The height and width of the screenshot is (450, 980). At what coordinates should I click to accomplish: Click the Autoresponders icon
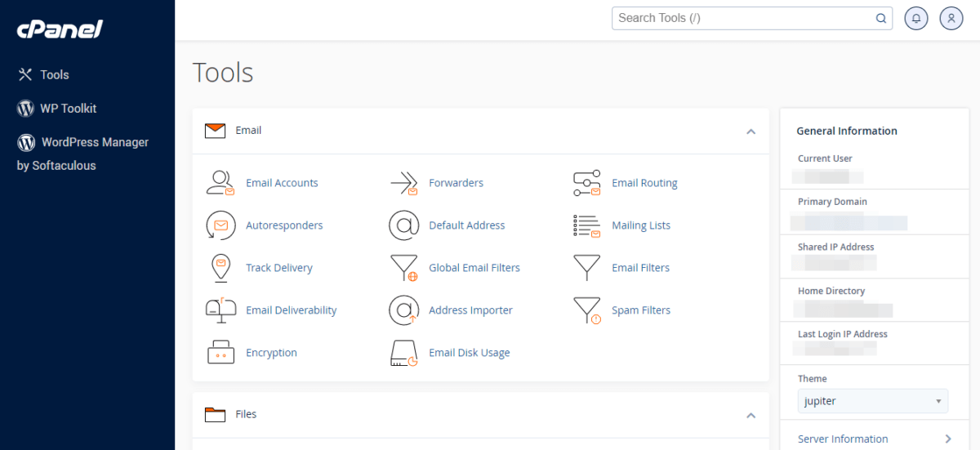click(x=220, y=225)
